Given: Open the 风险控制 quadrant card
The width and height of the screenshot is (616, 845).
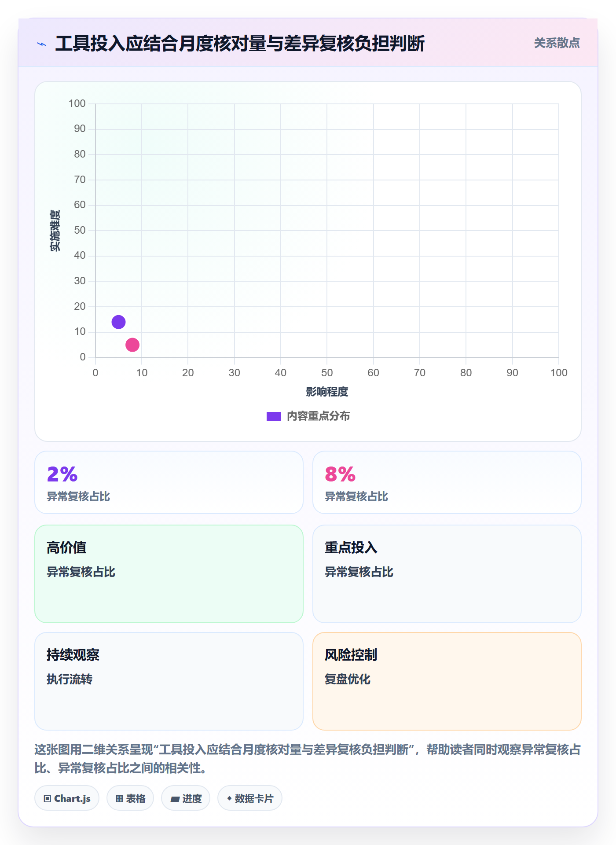Looking at the screenshot, I should (x=447, y=681).
